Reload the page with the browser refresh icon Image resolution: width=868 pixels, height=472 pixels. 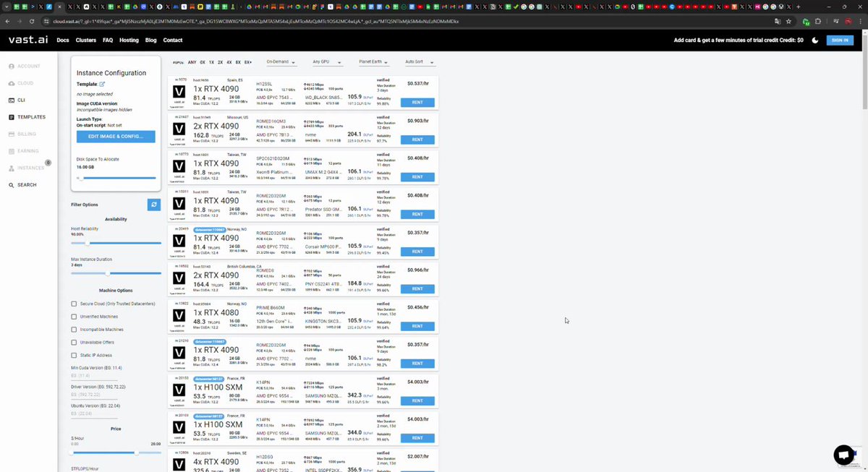32,22
